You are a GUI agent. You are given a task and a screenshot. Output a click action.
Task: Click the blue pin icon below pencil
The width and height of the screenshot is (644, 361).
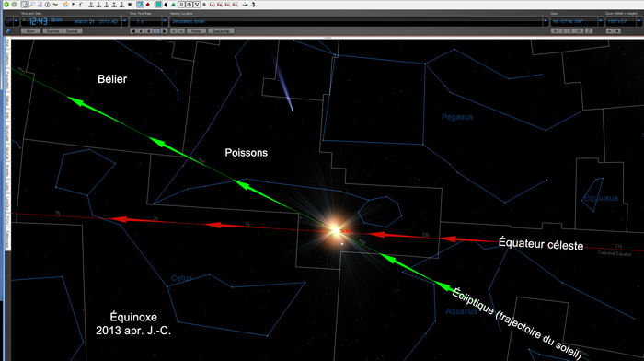[x=7, y=30]
